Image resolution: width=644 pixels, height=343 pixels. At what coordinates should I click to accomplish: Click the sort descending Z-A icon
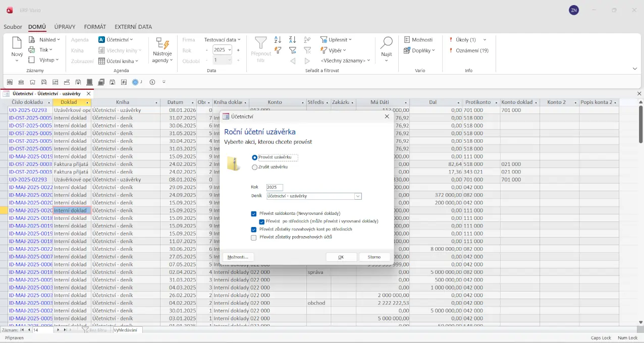(x=292, y=40)
